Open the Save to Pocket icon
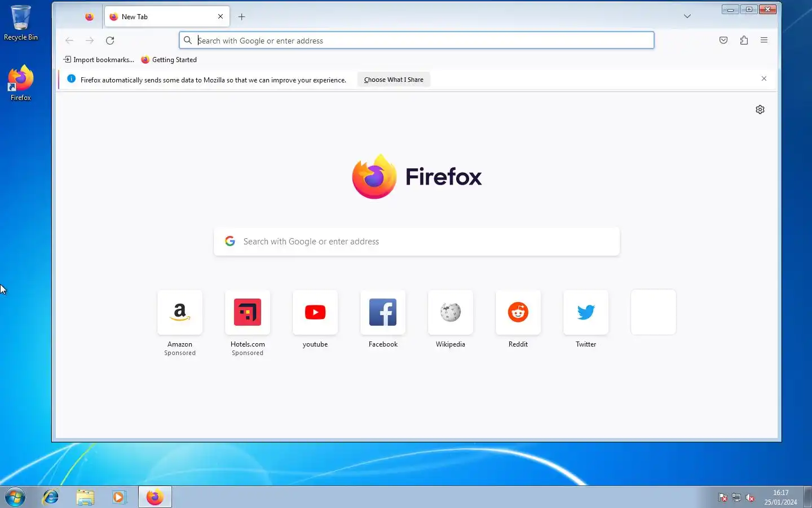 point(723,40)
